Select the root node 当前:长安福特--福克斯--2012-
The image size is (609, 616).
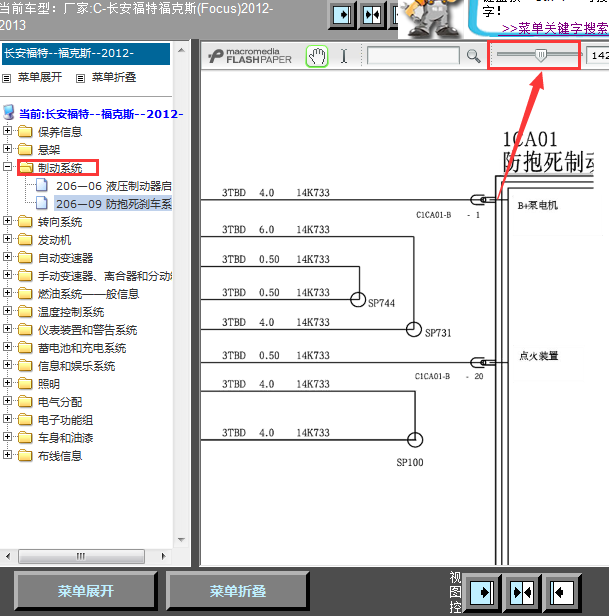click(101, 114)
